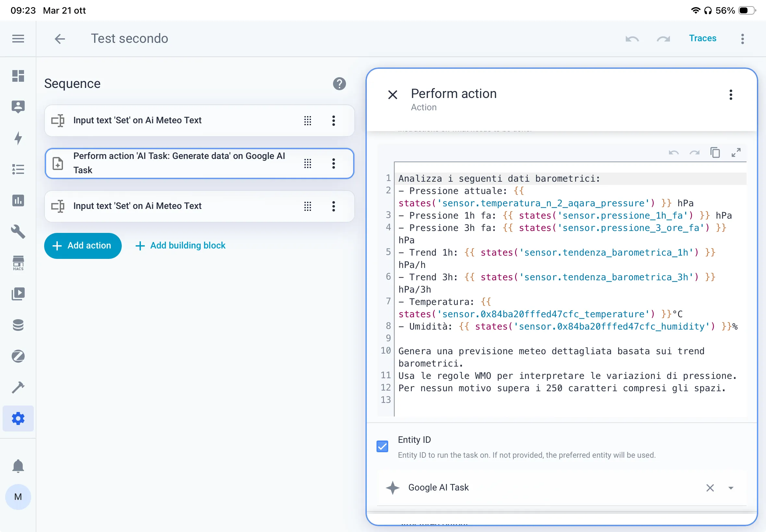766x532 pixels.
Task: Click the Add action button
Action: [83, 246]
